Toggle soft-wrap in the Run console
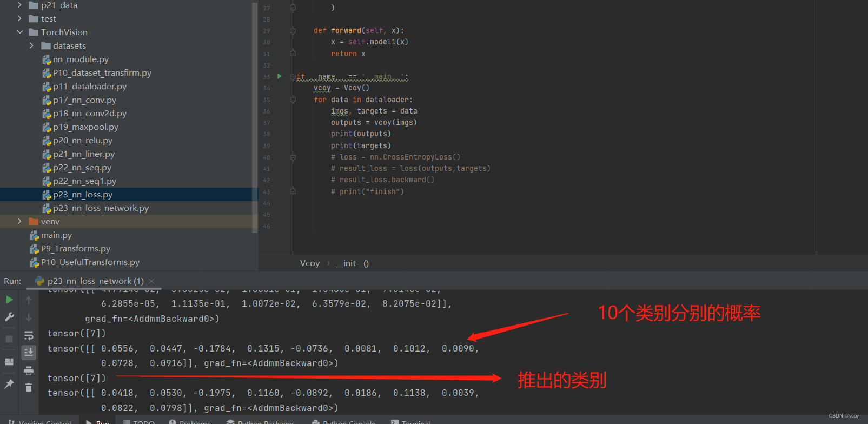The width and height of the screenshot is (868, 424). coord(29,336)
